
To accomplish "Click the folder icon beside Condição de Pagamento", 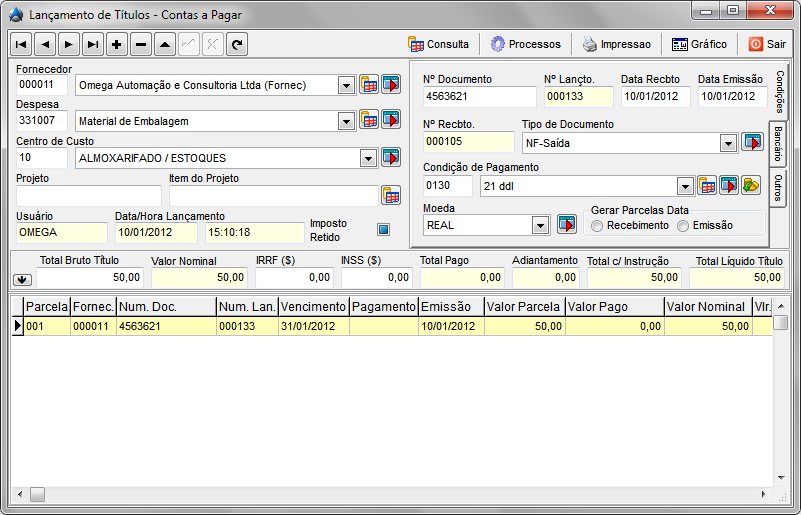I will 751,185.
